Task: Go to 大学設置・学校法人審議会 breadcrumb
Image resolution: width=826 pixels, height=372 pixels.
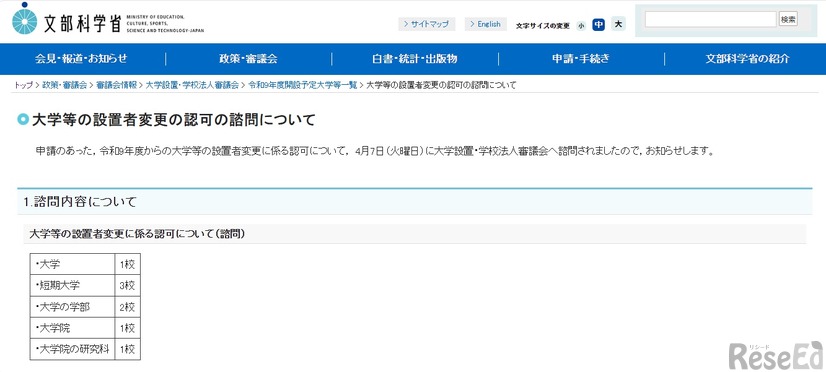Action: (x=192, y=85)
